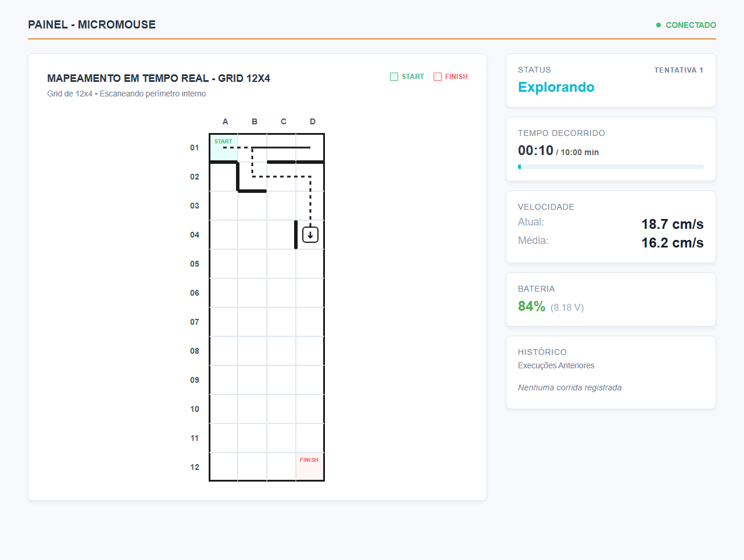Click the PAINEL - MICROMOUSE title

click(x=92, y=24)
